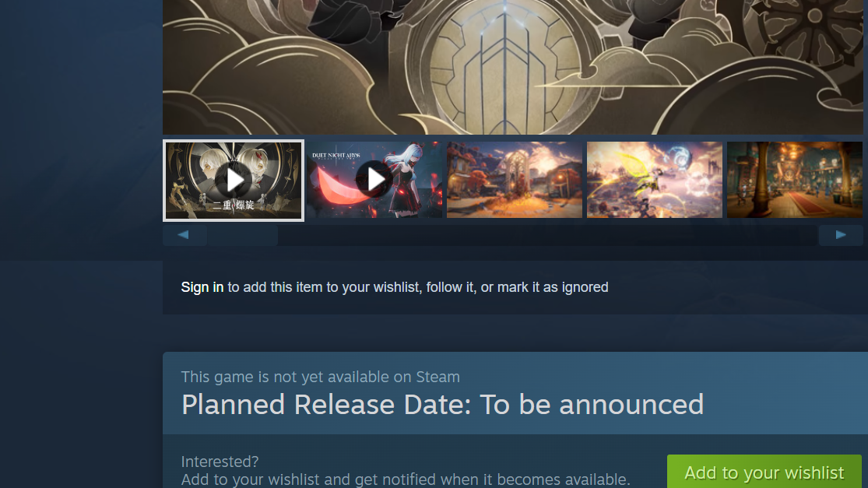
Task: Play the first trailer video thumbnail
Action: (x=233, y=181)
